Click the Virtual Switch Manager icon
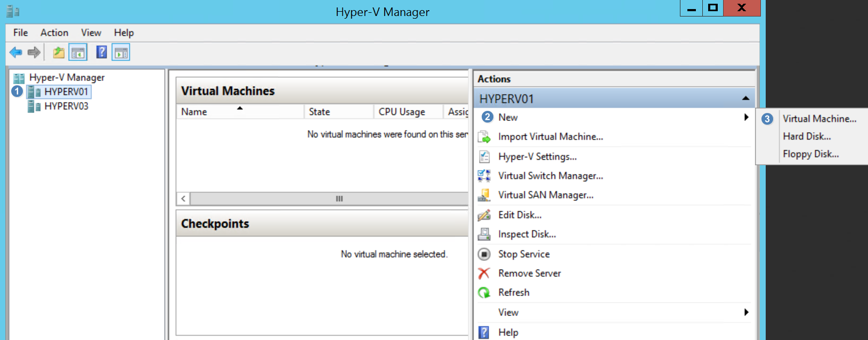 484,176
